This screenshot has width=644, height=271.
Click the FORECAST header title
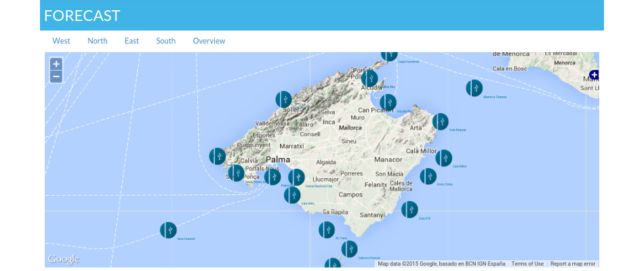click(82, 16)
